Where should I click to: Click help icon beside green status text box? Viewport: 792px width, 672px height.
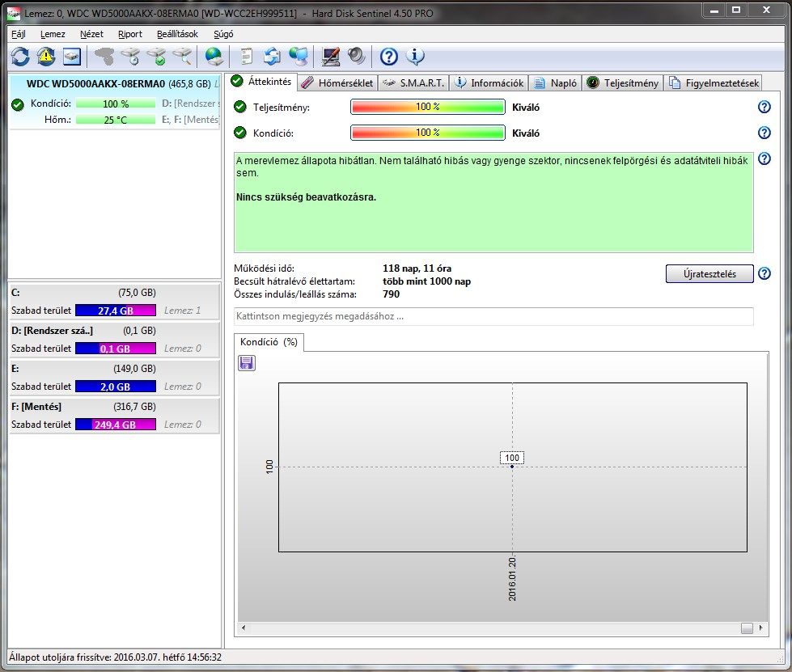(x=764, y=158)
